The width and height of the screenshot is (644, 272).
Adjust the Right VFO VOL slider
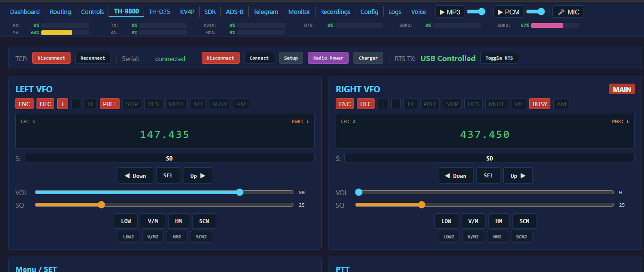(x=485, y=192)
